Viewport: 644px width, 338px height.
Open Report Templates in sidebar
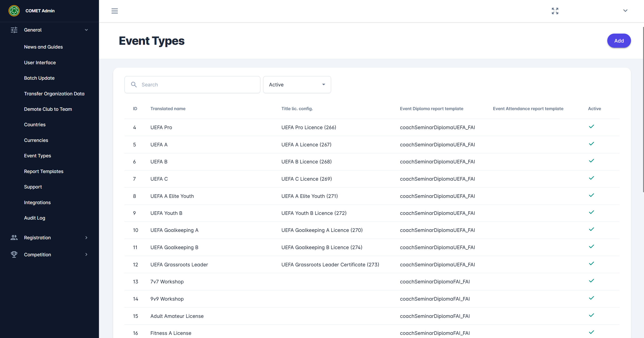43,171
